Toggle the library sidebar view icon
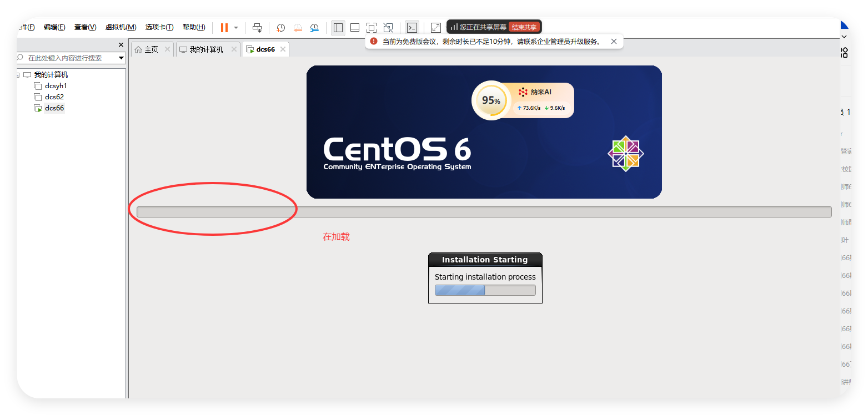This screenshot has height=415, width=868. 338,28
